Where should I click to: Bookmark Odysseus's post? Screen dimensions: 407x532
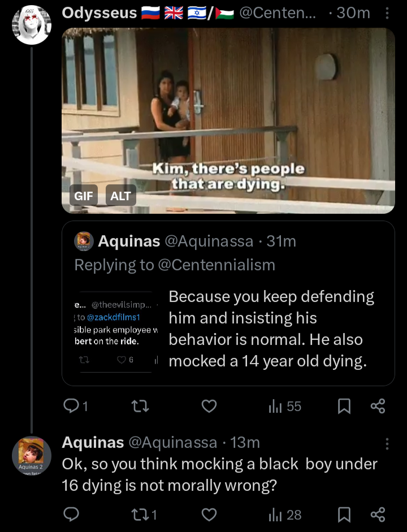344,406
